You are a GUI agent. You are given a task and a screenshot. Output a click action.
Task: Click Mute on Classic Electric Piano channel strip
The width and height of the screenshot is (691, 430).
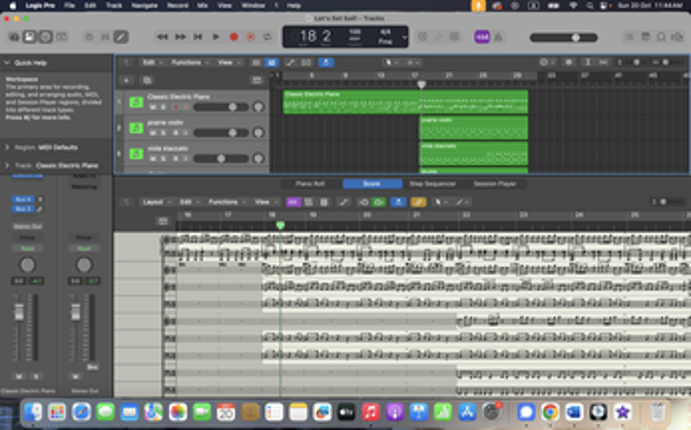point(19,376)
